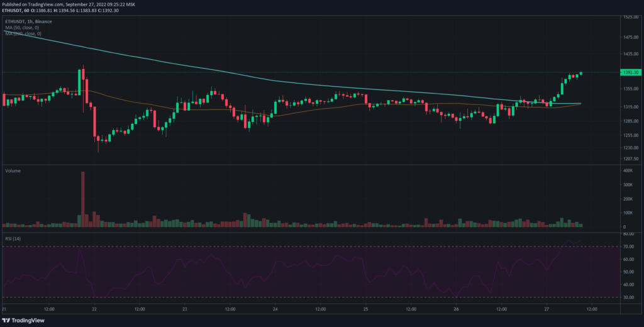Click the 1525.00 price axis label

(630, 16)
